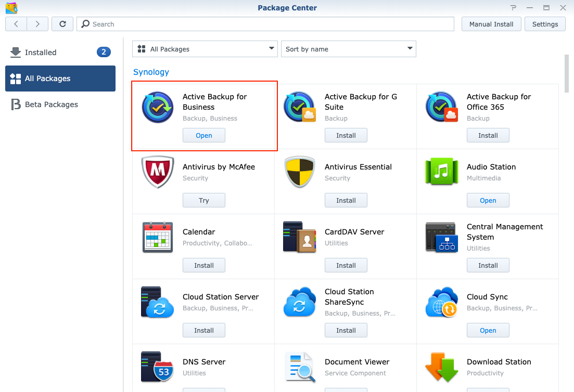Viewport: 574px width, 392px height.
Task: Install Central Management System
Action: [x=488, y=266]
